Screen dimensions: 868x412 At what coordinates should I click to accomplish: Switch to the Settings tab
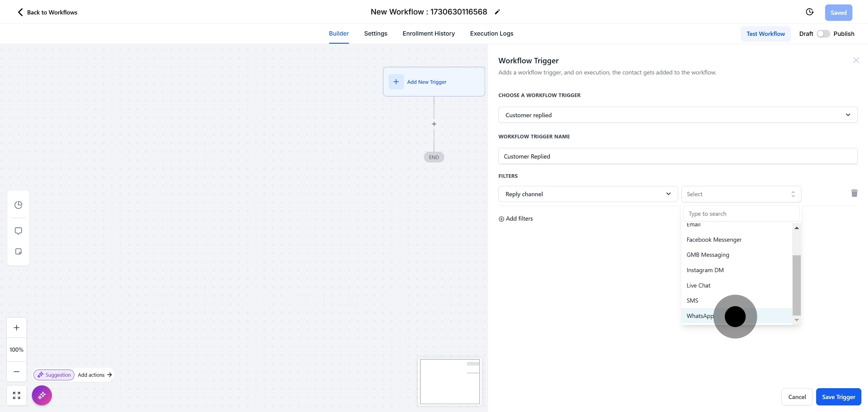point(375,33)
